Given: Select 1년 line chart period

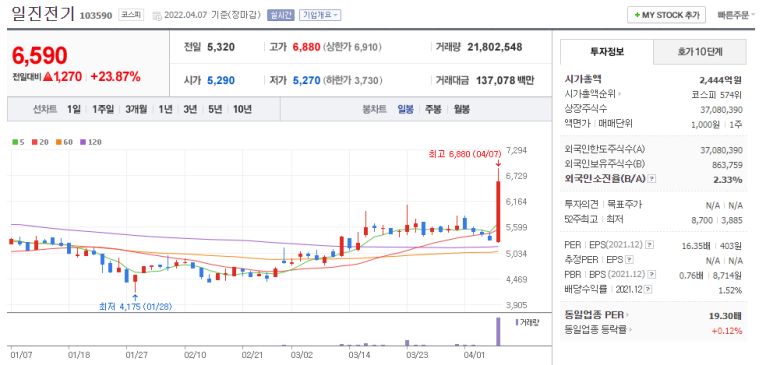Looking at the screenshot, I should pos(165,109).
